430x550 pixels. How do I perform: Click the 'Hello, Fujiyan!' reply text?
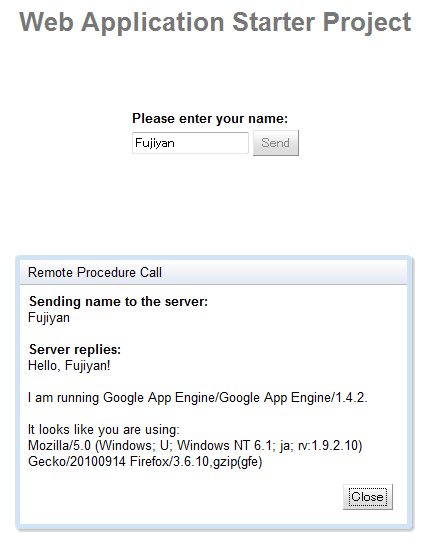(x=69, y=365)
